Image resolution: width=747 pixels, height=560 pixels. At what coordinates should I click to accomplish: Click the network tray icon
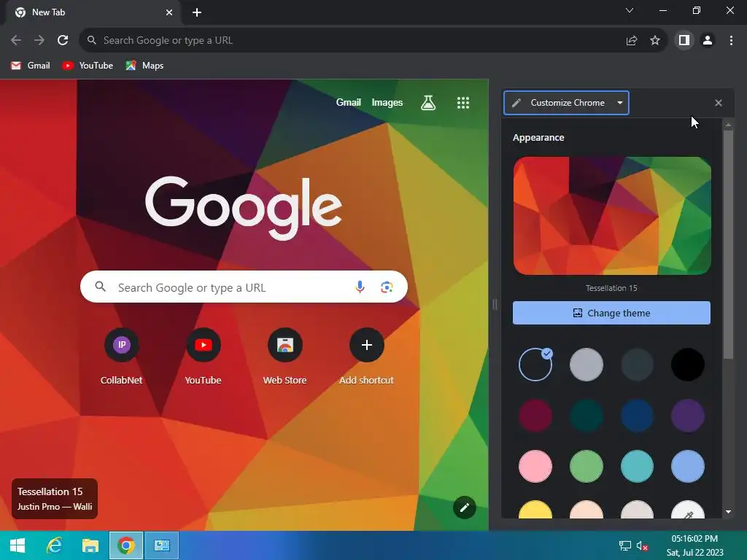click(624, 546)
